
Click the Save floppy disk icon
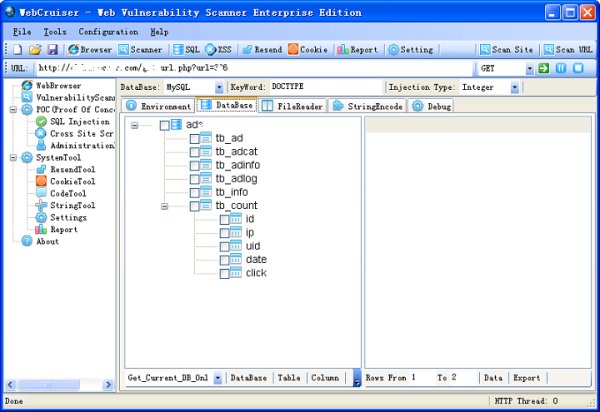(52, 49)
